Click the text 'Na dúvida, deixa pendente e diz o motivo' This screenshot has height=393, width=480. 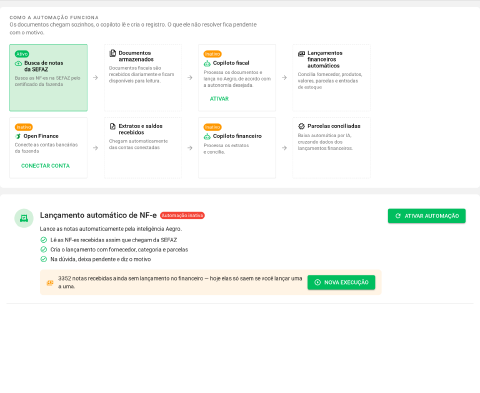[x=101, y=259]
